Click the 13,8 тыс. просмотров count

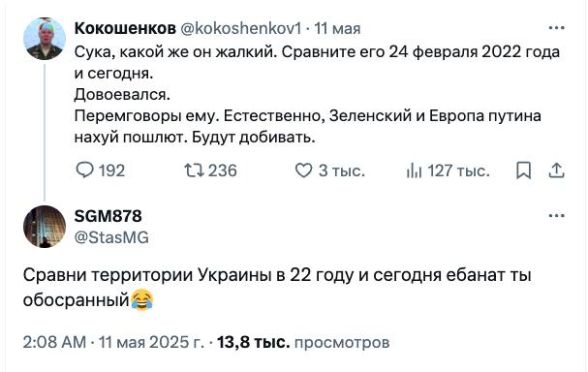[303, 342]
